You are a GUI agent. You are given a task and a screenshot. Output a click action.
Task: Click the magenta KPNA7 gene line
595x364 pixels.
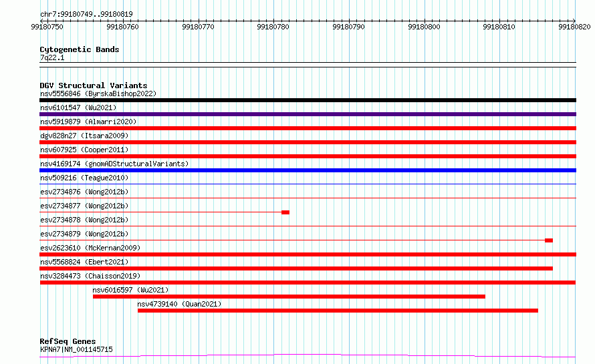308,356
